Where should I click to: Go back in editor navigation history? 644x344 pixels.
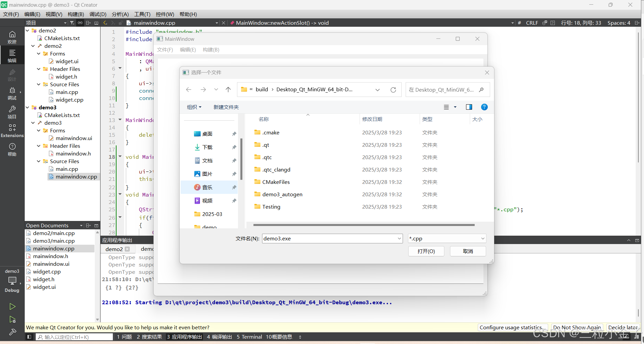tap(105, 23)
